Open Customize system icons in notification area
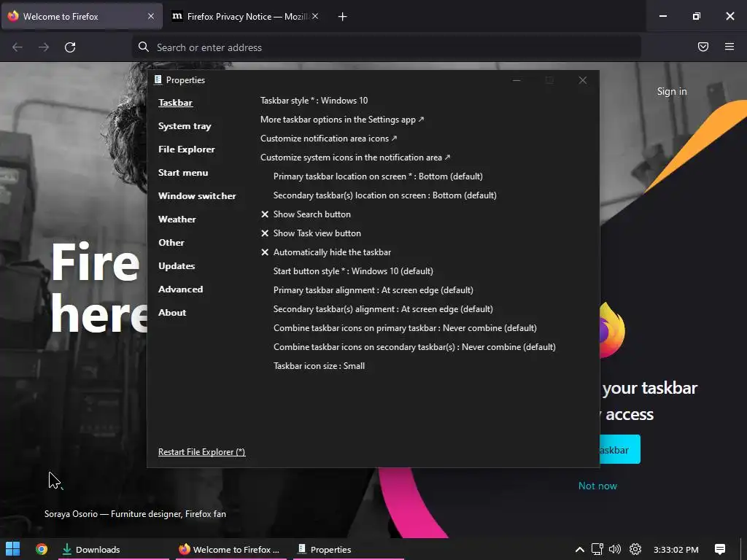The height and width of the screenshot is (560, 747). [x=355, y=157]
